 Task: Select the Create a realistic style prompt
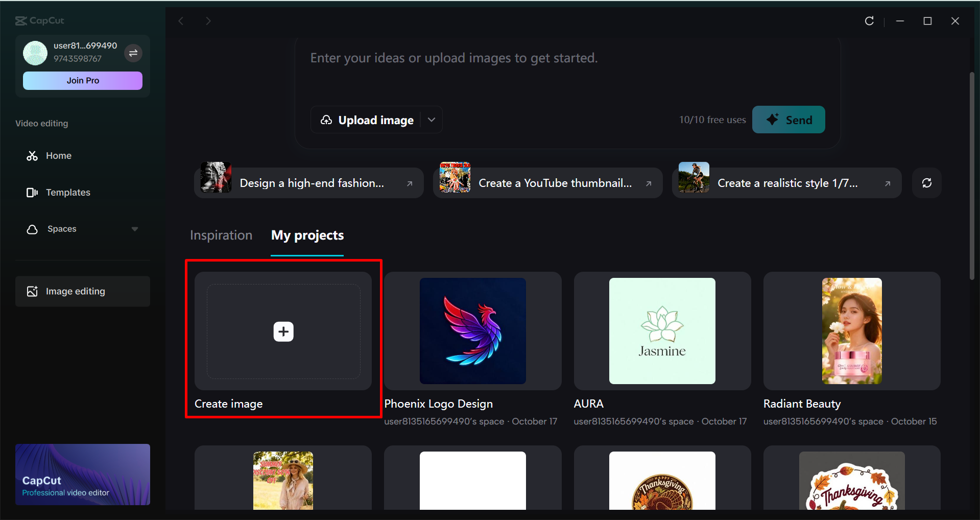coord(786,183)
